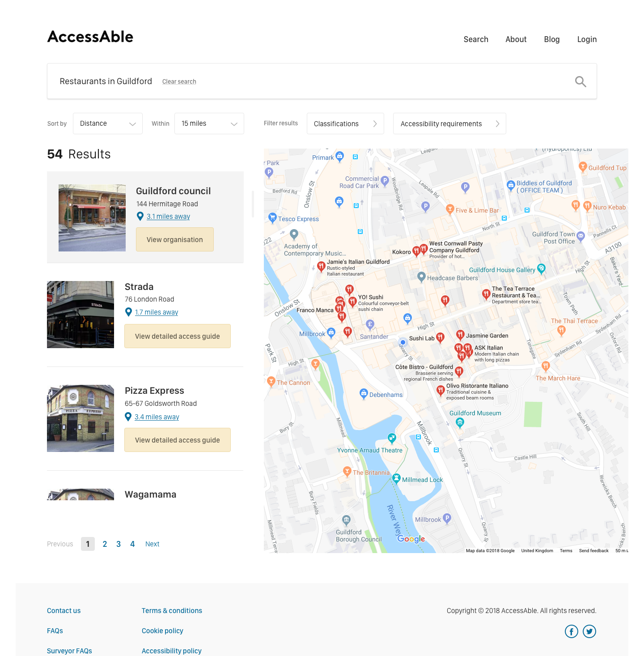Viewport: 644px width, 656px height.
Task: Go to results page 3
Action: (x=119, y=544)
